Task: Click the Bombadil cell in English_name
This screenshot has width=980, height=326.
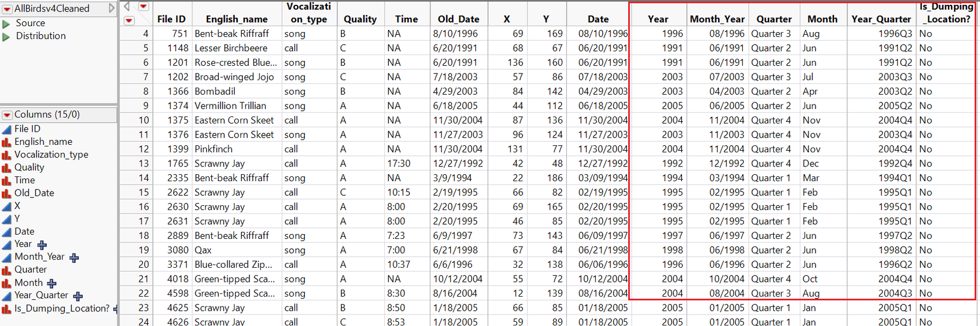Action: pyautogui.click(x=215, y=91)
